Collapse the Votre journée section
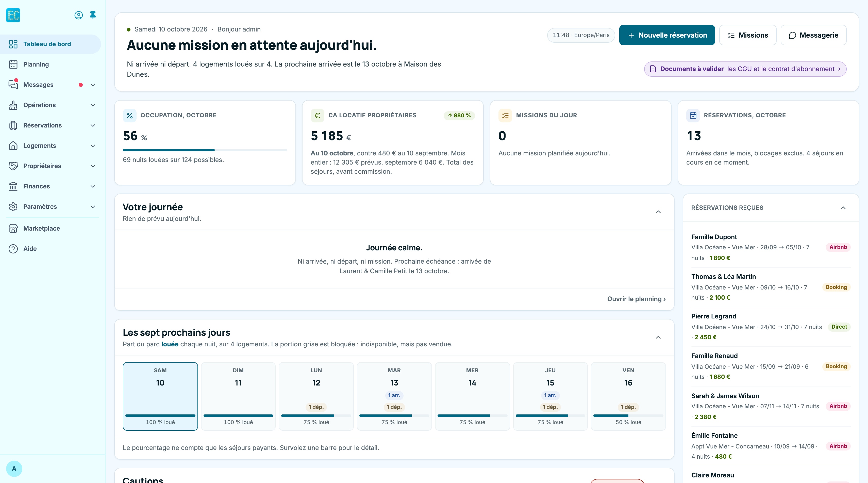The height and width of the screenshot is (483, 868). (x=658, y=212)
